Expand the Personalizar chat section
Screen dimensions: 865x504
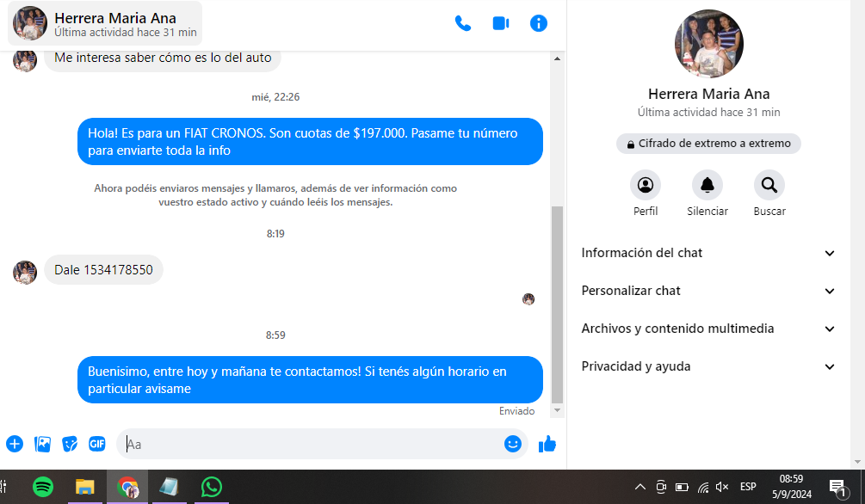pos(706,291)
